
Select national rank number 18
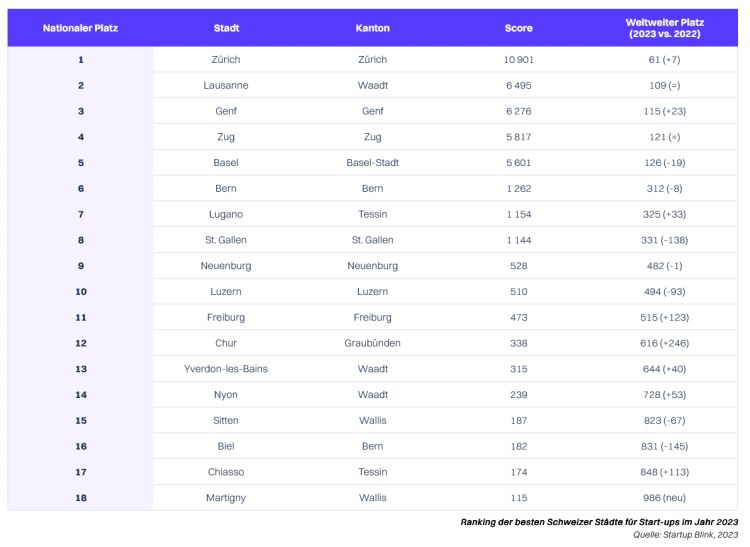point(81,498)
